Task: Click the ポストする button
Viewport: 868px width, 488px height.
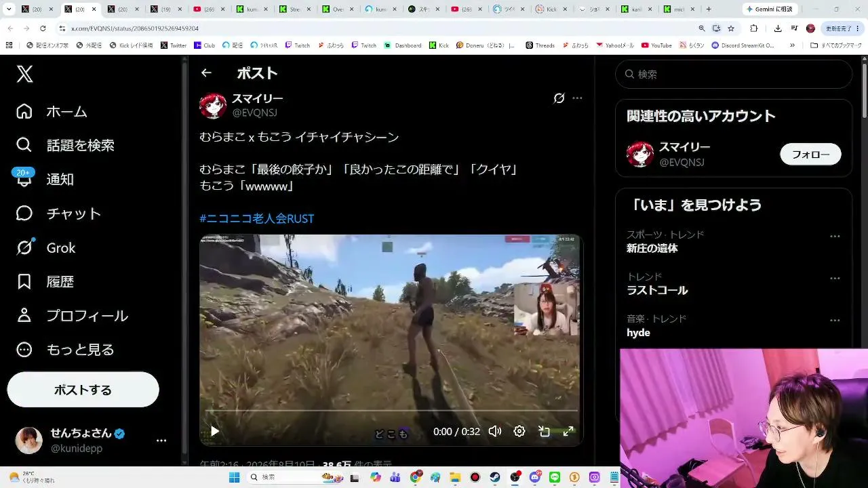Action: pos(83,390)
